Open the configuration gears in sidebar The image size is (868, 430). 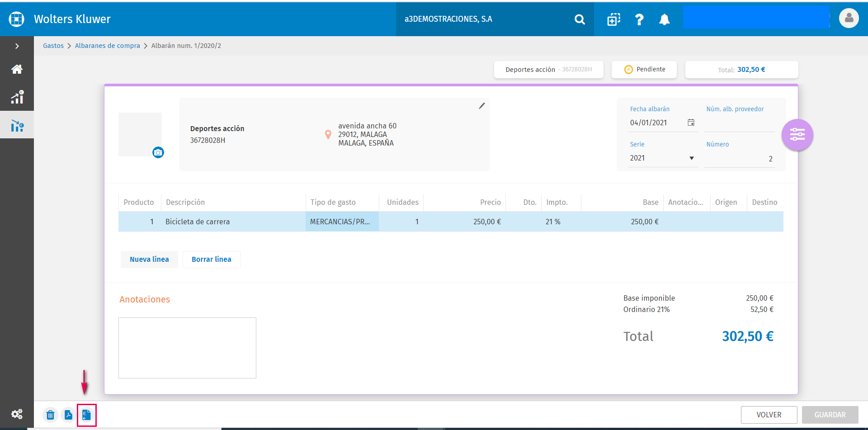(x=17, y=414)
